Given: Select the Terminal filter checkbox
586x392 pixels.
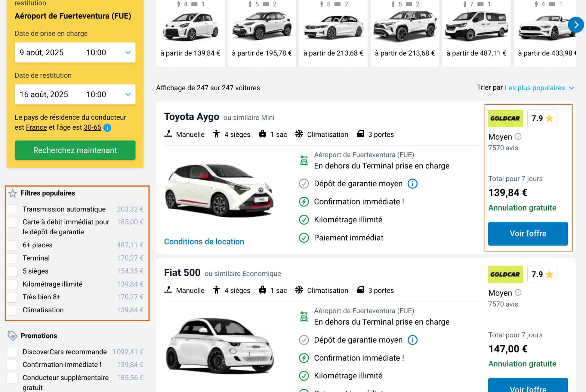Looking at the screenshot, I should 12,258.
